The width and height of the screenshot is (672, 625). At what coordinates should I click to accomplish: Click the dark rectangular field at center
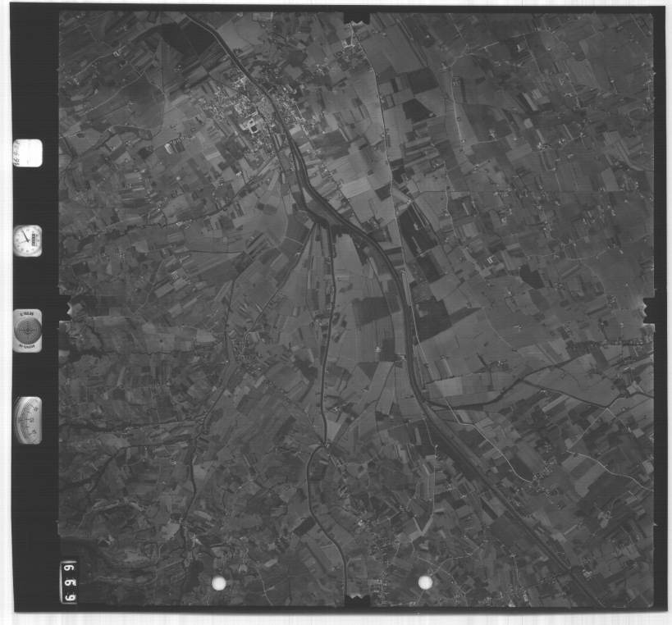(374, 310)
